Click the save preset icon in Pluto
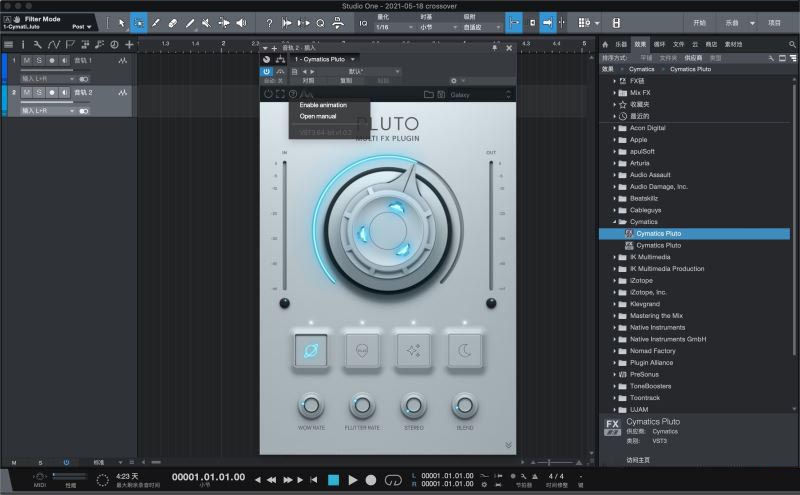This screenshot has height=495, width=800. coord(441,94)
